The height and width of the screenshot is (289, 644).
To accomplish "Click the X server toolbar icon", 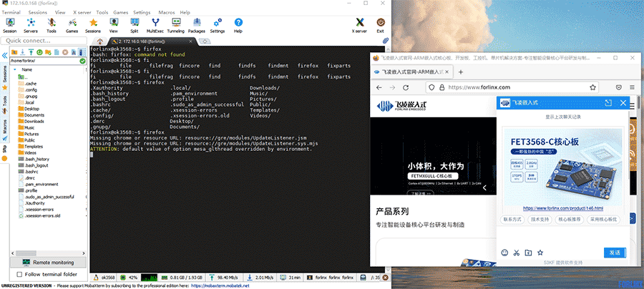I will (359, 26).
